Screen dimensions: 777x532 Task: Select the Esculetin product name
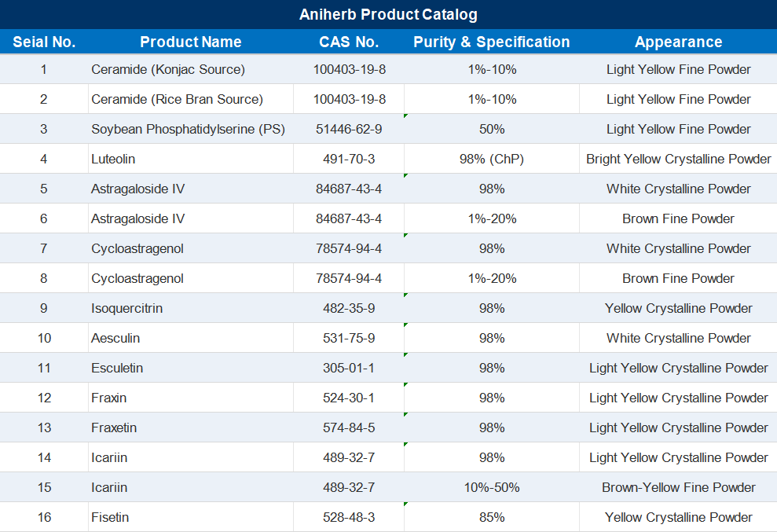click(x=117, y=368)
